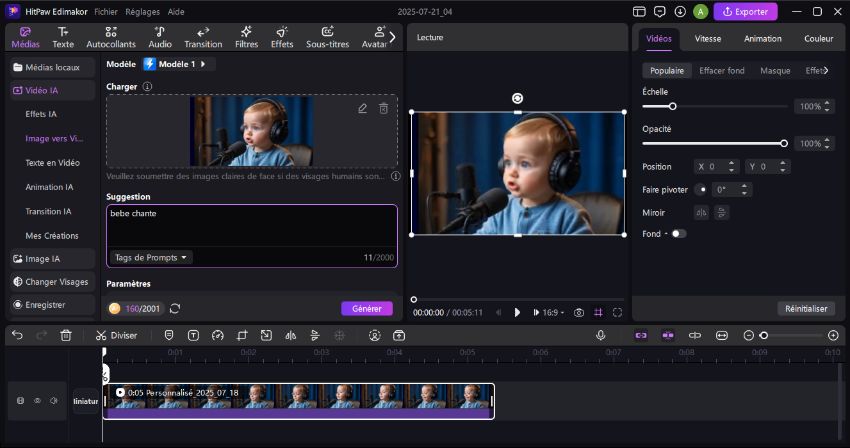The image size is (850, 448).
Task: Toggle track visibility eye icon
Action: tap(37, 401)
